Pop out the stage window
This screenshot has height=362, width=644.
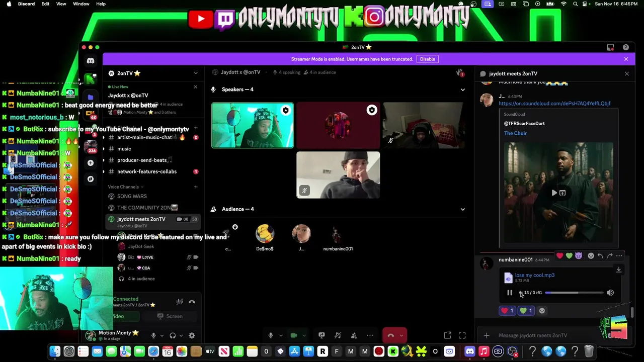pos(447,335)
